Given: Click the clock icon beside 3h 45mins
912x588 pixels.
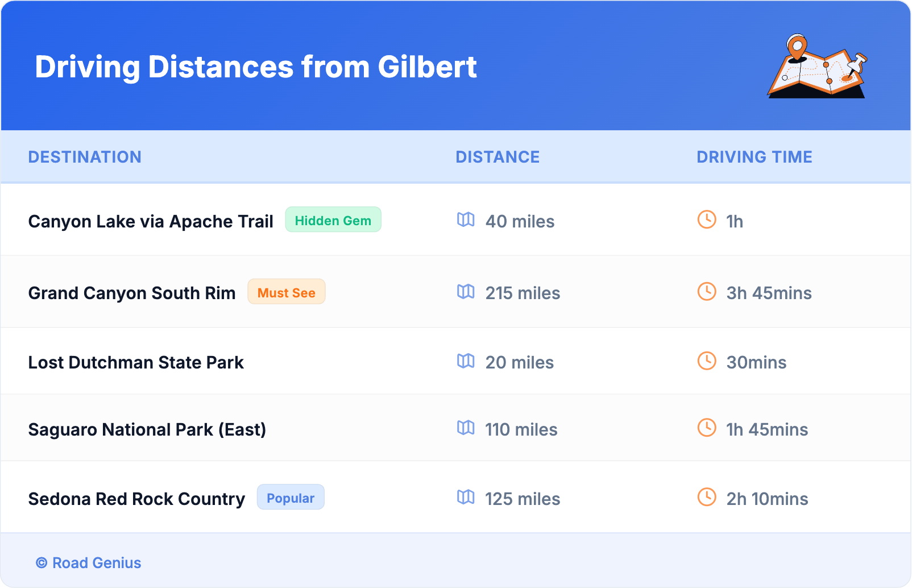Looking at the screenshot, I should pos(707,292).
